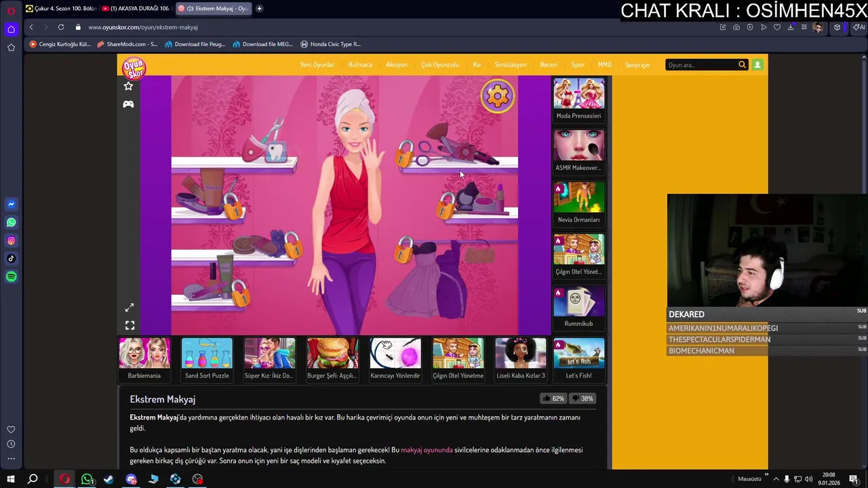Open Honda Civic Type R bookmark

click(331, 44)
